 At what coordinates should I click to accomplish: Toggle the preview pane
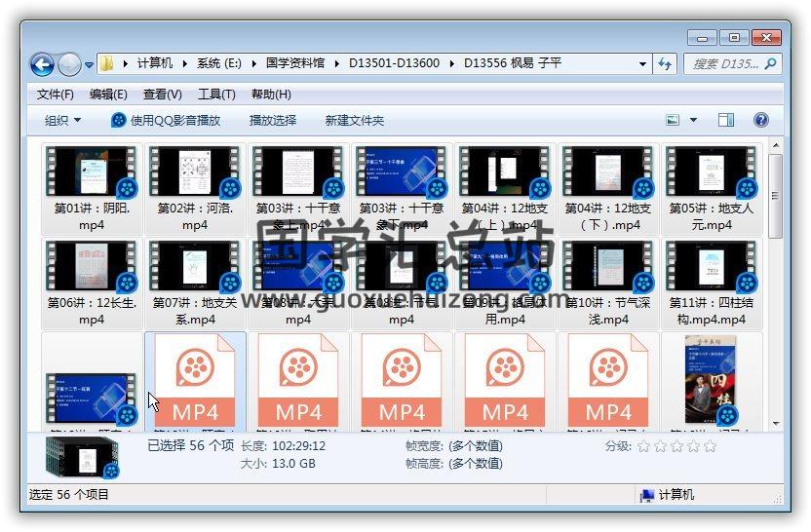click(x=725, y=121)
